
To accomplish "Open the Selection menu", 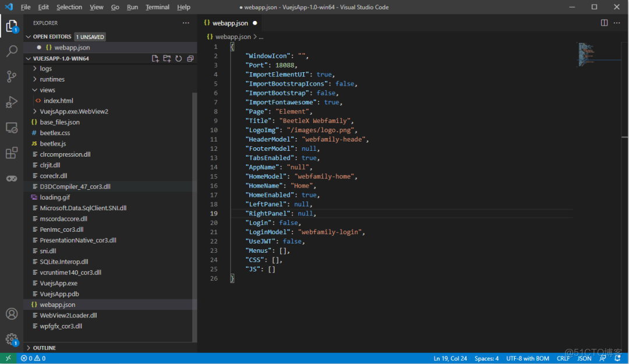I will click(69, 7).
